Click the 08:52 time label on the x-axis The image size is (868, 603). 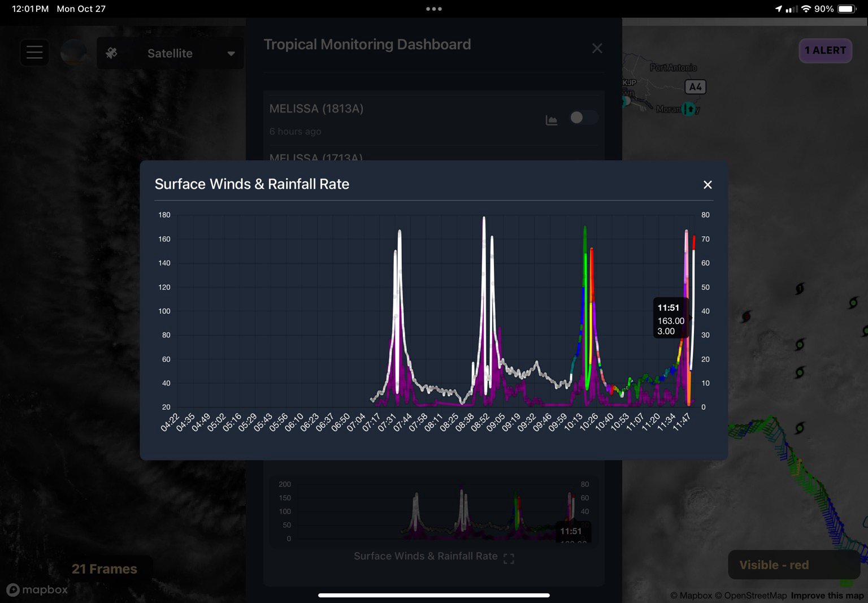click(480, 422)
